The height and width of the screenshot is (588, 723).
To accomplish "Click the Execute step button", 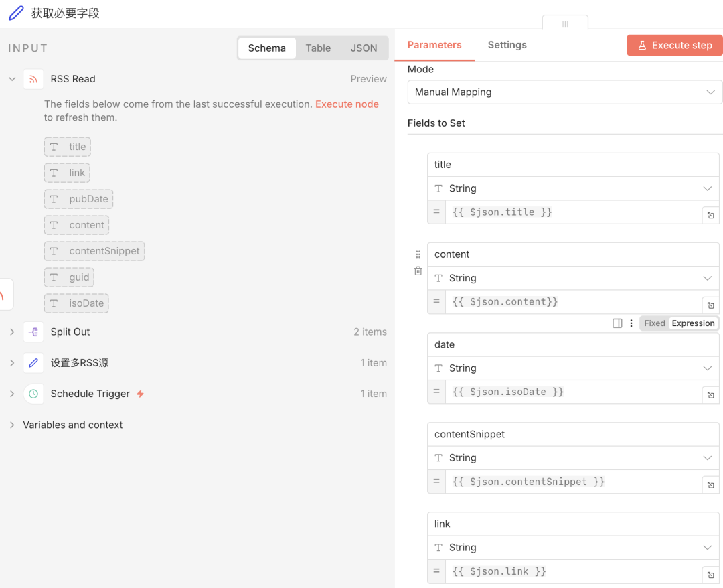I will pos(674,45).
